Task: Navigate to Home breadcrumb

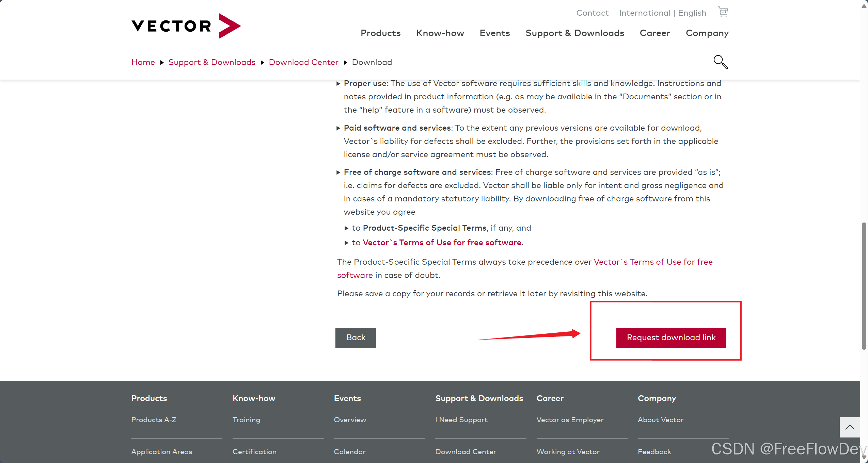Action: click(x=143, y=62)
